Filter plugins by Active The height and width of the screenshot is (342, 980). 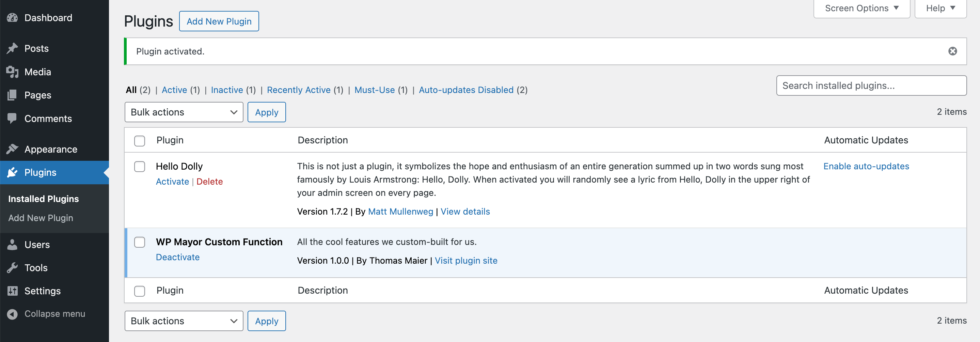174,90
